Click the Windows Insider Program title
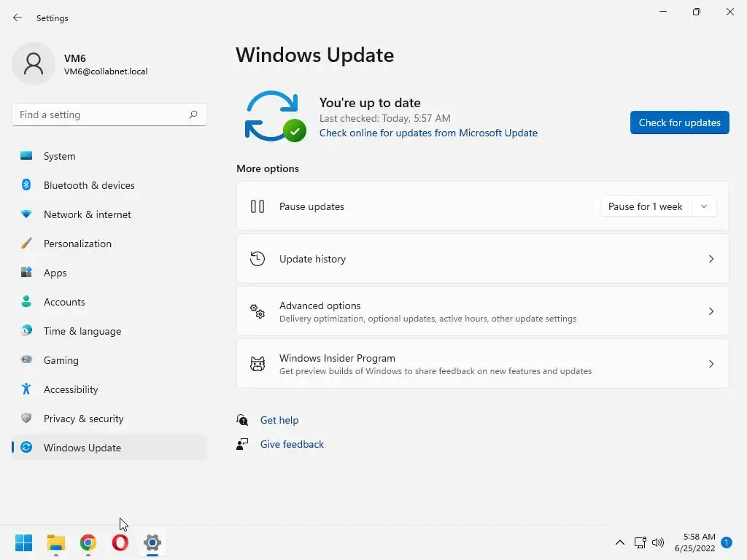 [x=337, y=357]
